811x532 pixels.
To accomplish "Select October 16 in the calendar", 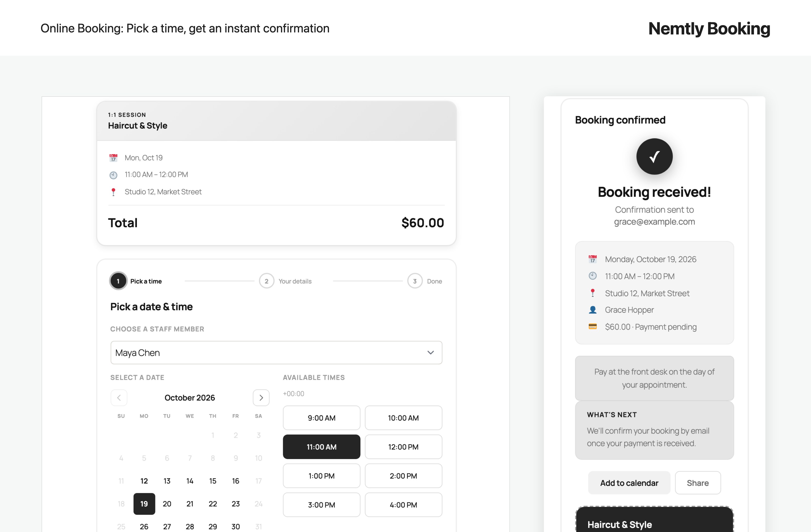I will click(235, 481).
